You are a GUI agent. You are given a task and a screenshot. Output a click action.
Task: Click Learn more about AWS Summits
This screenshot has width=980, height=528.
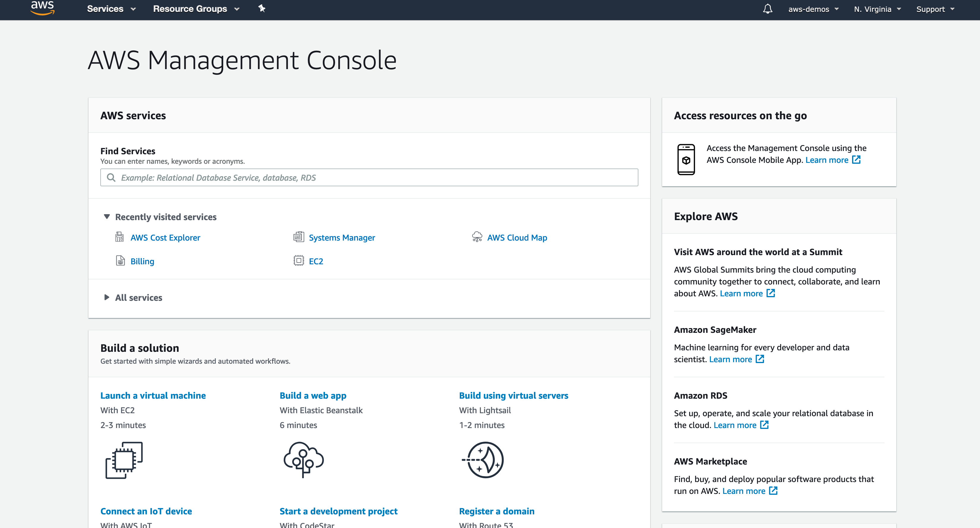click(741, 293)
